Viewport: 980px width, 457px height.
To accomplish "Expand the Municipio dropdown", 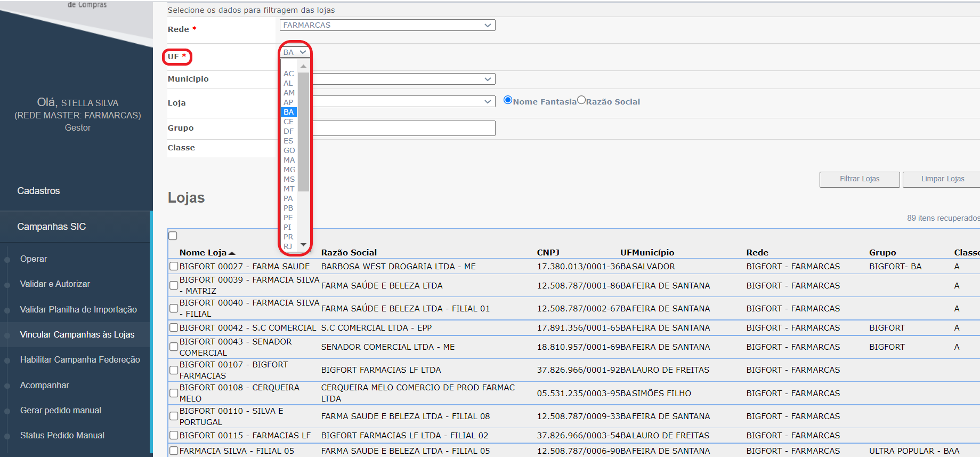I will 403,79.
